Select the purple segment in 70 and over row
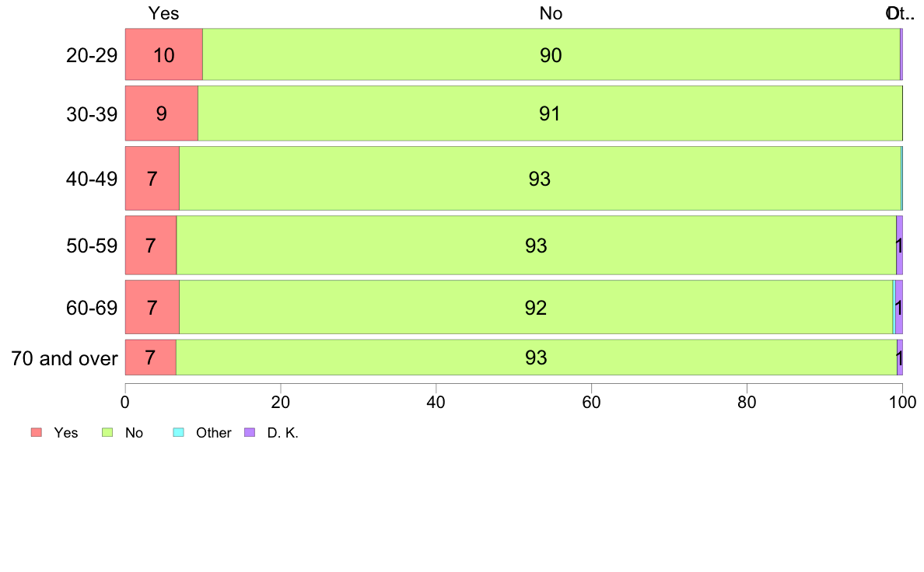Viewport: 924px width, 572px height. pyautogui.click(x=900, y=357)
